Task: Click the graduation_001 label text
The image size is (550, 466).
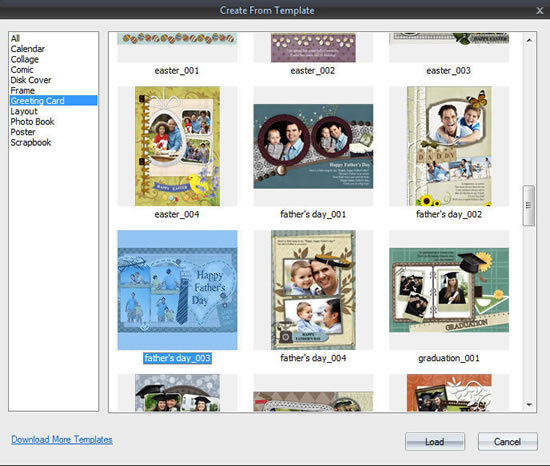Action: [449, 358]
